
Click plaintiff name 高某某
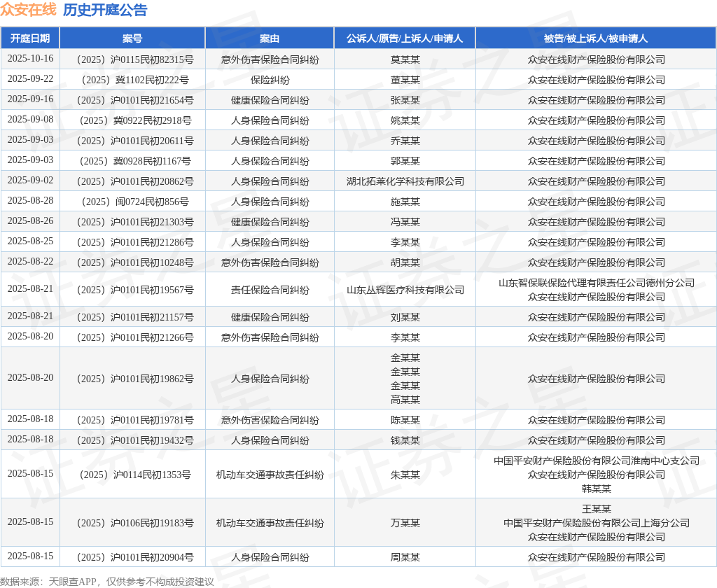(405, 400)
